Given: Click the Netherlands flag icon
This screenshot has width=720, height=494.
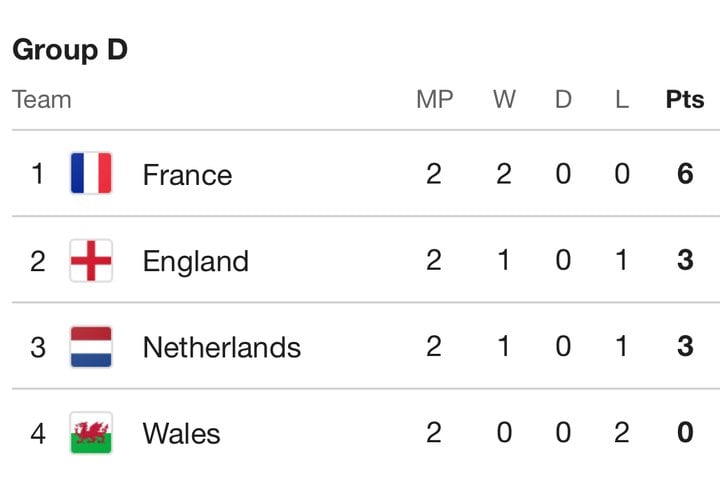Looking at the screenshot, I should click(x=91, y=347).
